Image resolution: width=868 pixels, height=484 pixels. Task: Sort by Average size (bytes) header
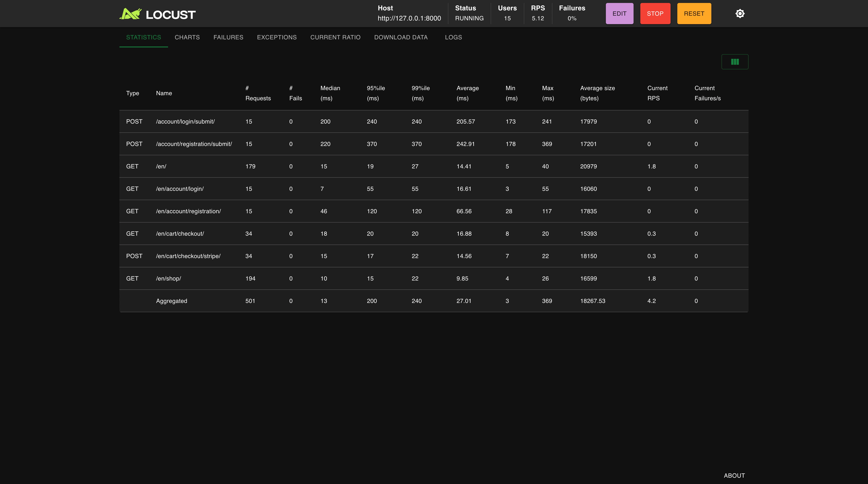pyautogui.click(x=597, y=93)
